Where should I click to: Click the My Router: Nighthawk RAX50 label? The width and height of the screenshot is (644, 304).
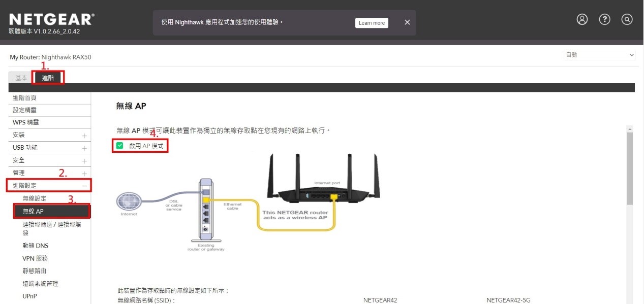[x=51, y=57]
